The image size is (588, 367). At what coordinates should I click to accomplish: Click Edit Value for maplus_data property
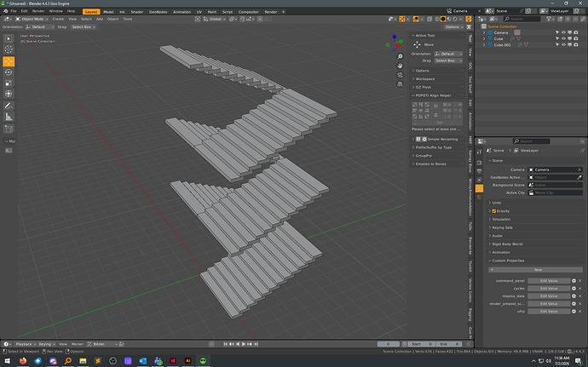click(x=549, y=296)
